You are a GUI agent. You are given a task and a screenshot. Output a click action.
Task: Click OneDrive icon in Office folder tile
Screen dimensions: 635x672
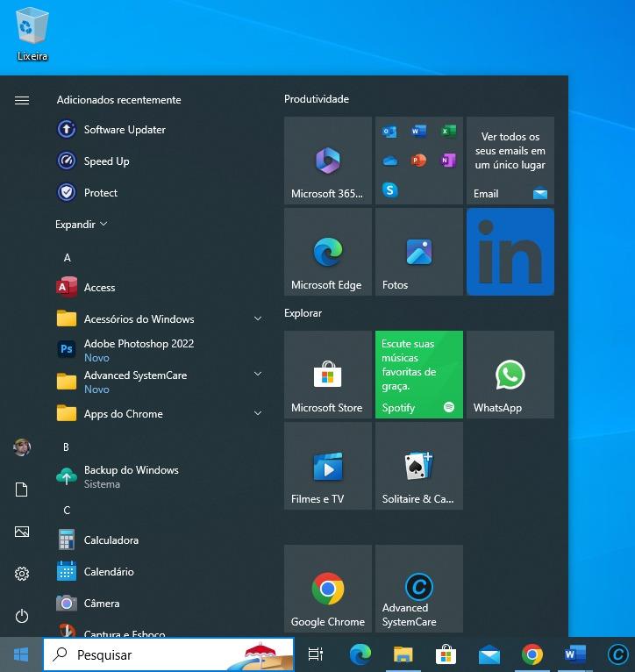[x=390, y=161]
